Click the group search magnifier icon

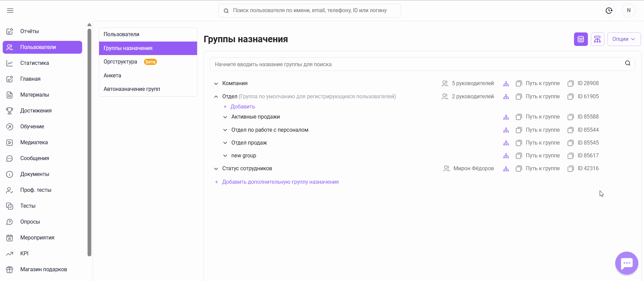pyautogui.click(x=628, y=63)
